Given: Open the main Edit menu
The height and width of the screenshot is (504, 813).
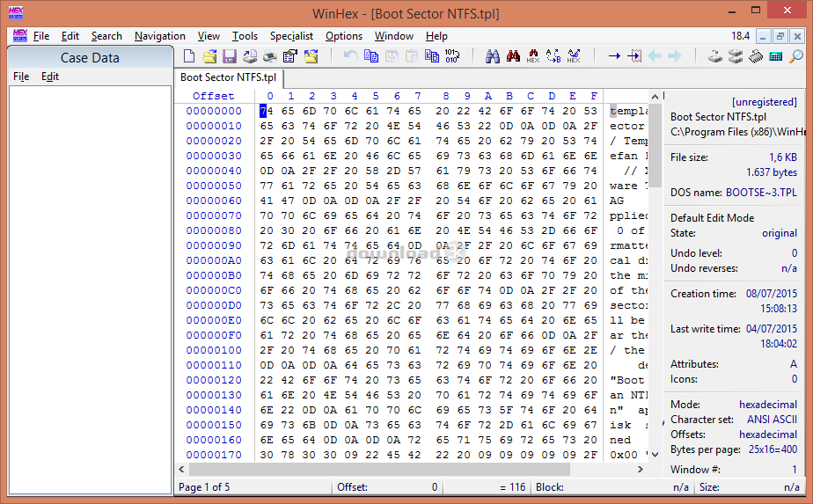Looking at the screenshot, I should [x=70, y=36].
